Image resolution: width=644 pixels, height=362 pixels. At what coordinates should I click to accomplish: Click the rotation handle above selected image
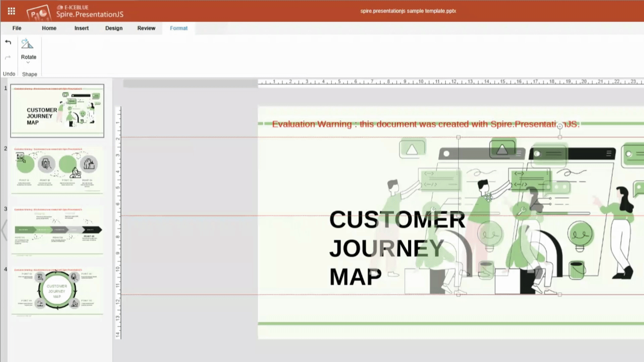coord(559,126)
